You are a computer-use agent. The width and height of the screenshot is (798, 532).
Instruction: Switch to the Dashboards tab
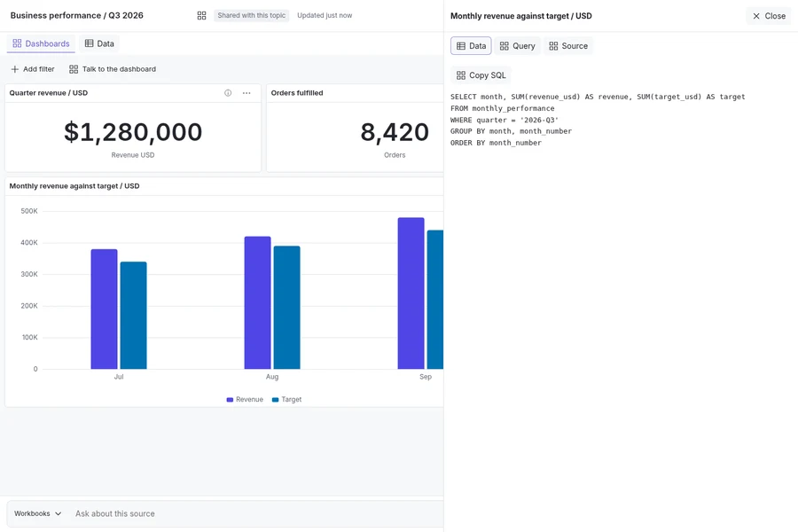(41, 43)
